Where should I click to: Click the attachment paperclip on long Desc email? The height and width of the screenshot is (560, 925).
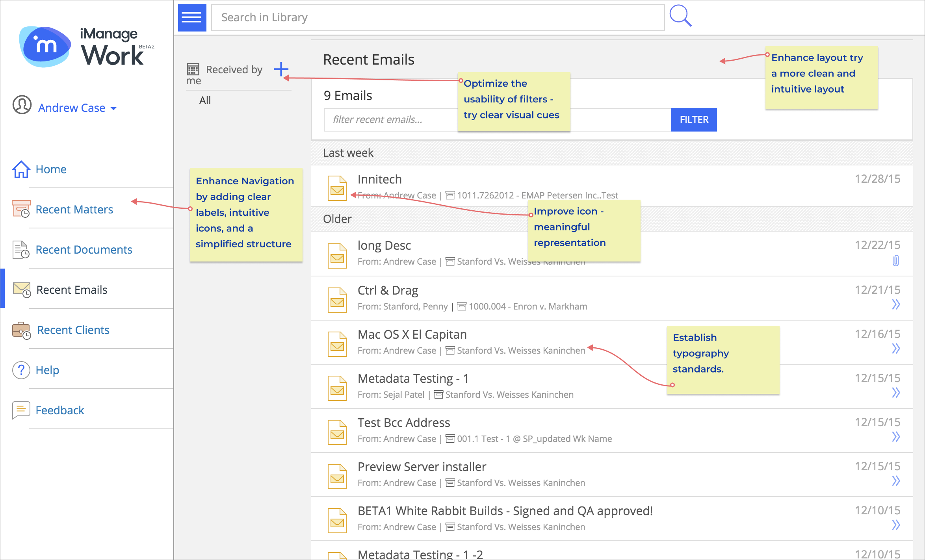895,261
